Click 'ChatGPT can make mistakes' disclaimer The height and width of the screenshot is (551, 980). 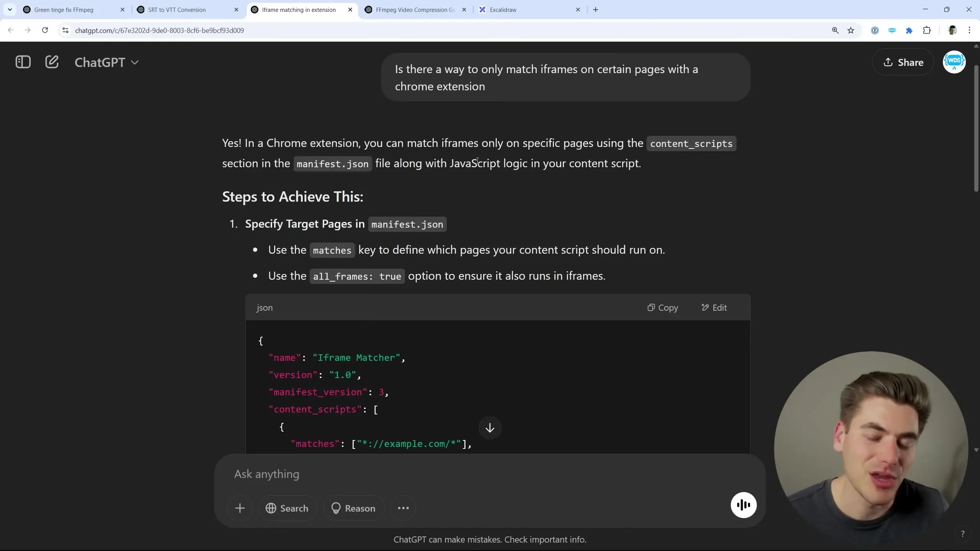[490, 540]
